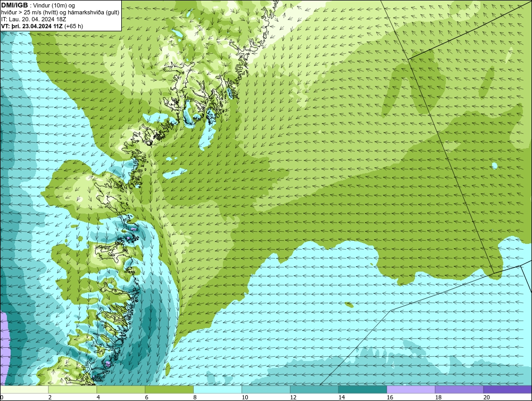Click the 10–12 m/s turquoise swatch

266,389
